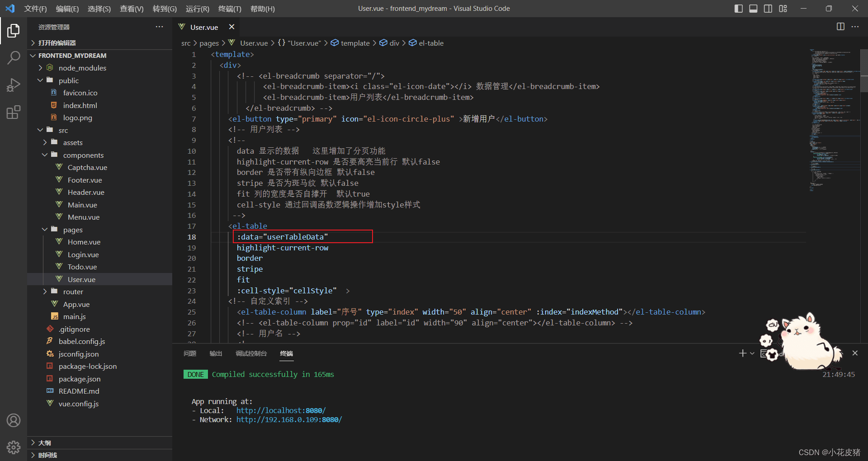Open the 终端(T) menu
The height and width of the screenshot is (461, 868).
(x=230, y=9)
